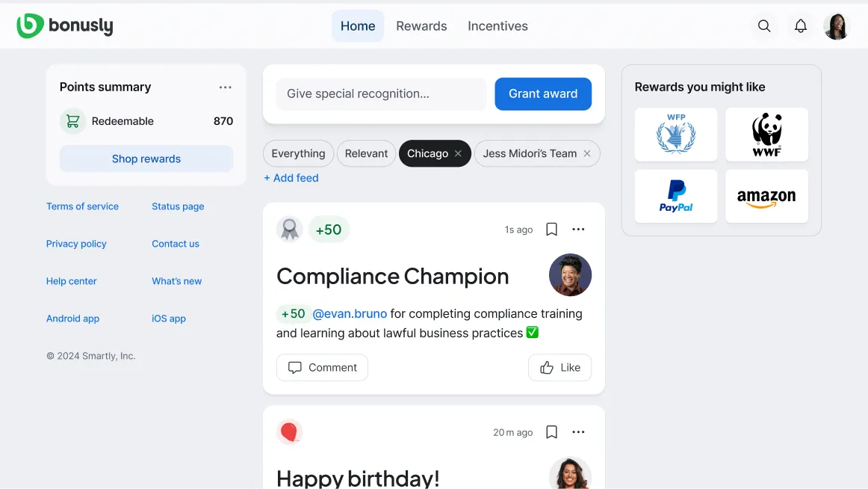Open the search magnifier icon
The width and height of the screenshot is (868, 489).
(x=764, y=26)
